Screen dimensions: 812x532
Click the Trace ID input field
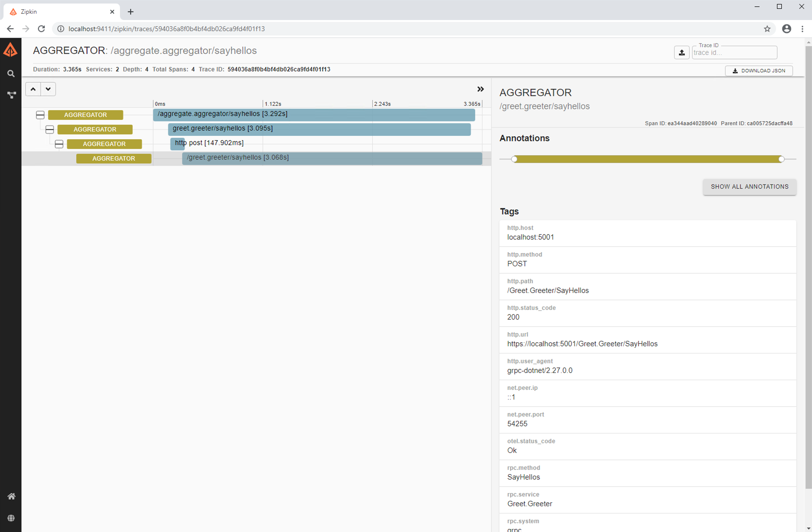tap(735, 52)
